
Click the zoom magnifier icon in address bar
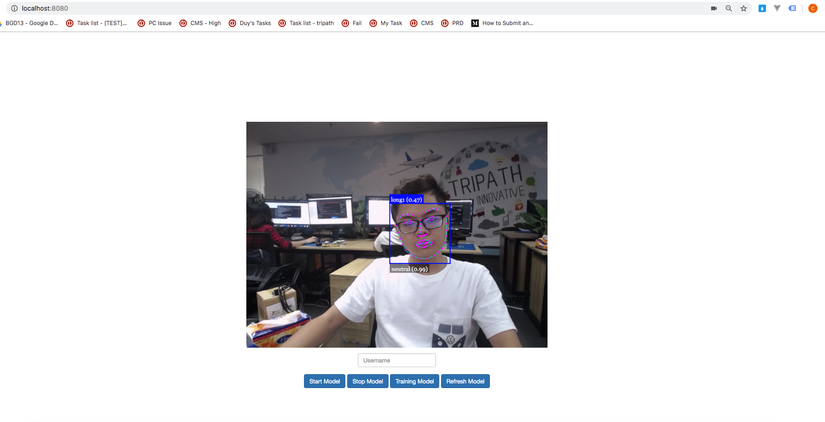pyautogui.click(x=728, y=8)
